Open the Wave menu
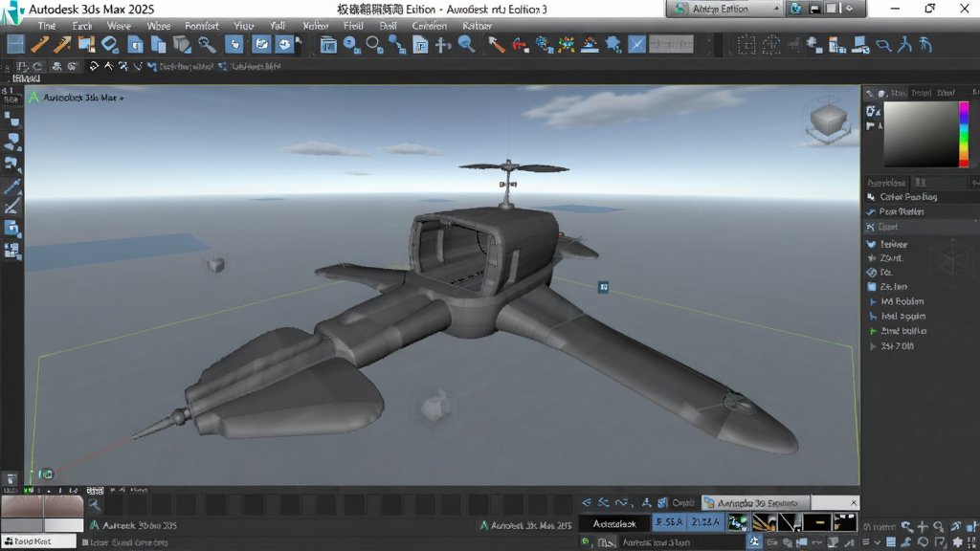 click(x=118, y=26)
